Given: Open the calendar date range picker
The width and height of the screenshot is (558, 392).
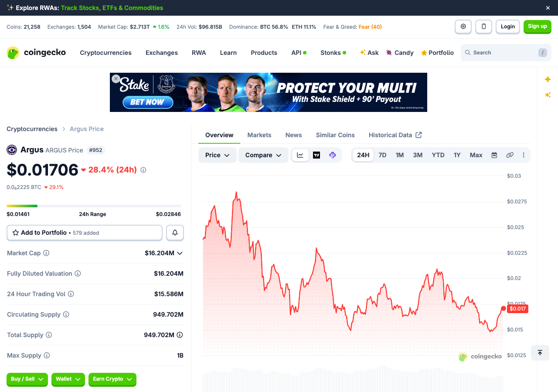Looking at the screenshot, I should pos(494,155).
